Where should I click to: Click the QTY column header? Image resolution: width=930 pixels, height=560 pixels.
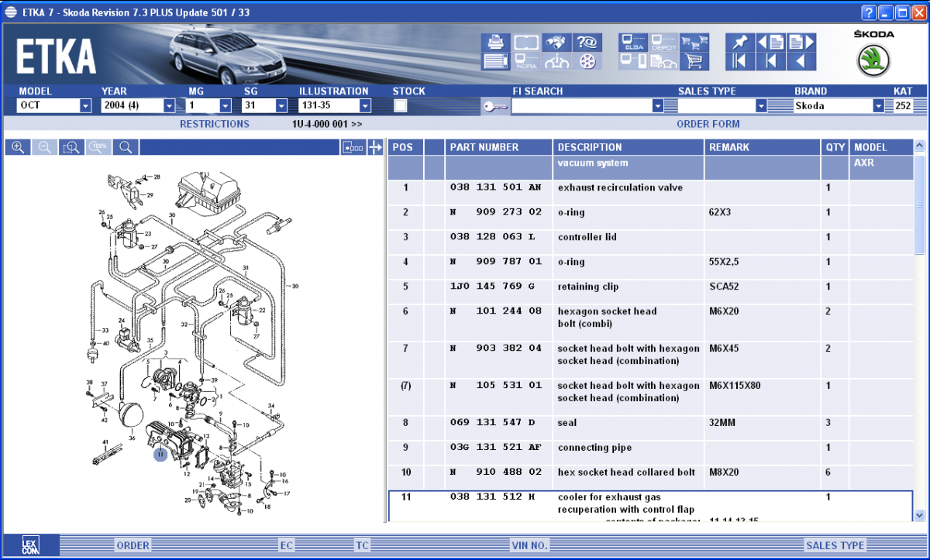[835, 147]
